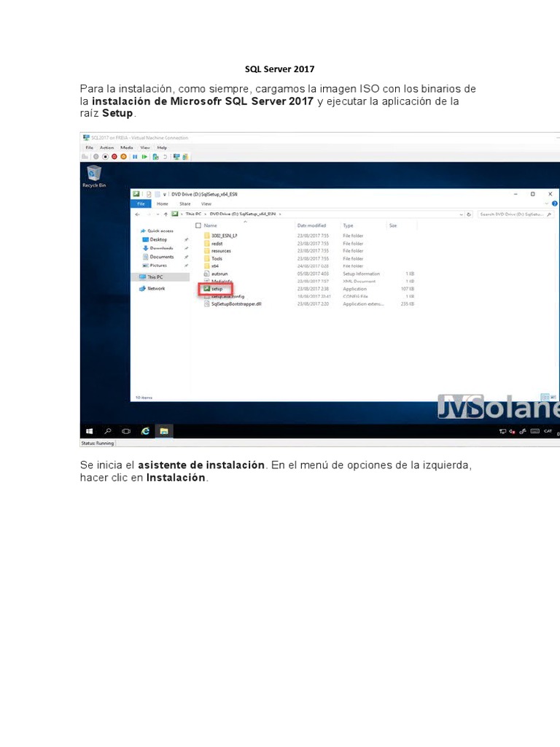Click the DVD Drive (D:) SqlSetup_x64_ESN breadcrumb
This screenshot has width=560, height=747.
(242, 214)
